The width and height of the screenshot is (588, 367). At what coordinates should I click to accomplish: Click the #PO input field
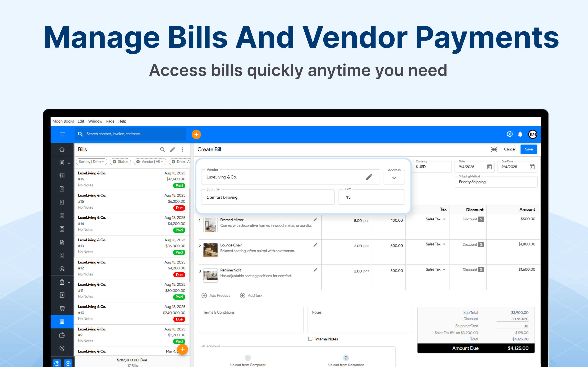tap(371, 197)
